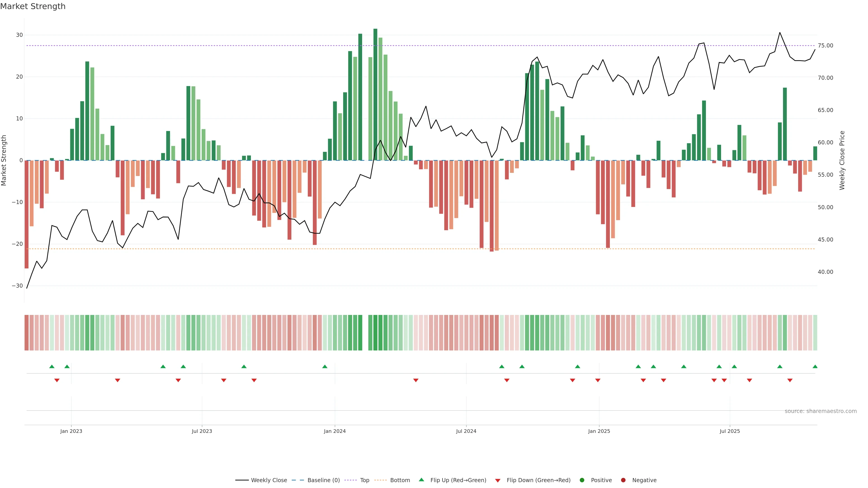Click the rightmost green flip-up triangle marker
The image size is (868, 488).
(815, 366)
